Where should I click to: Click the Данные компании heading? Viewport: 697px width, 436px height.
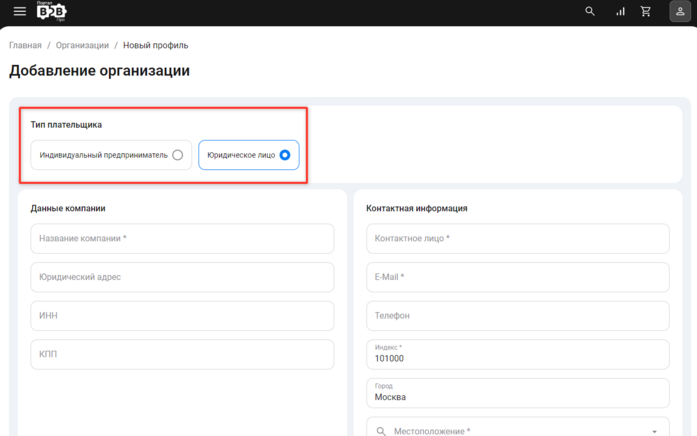click(68, 208)
